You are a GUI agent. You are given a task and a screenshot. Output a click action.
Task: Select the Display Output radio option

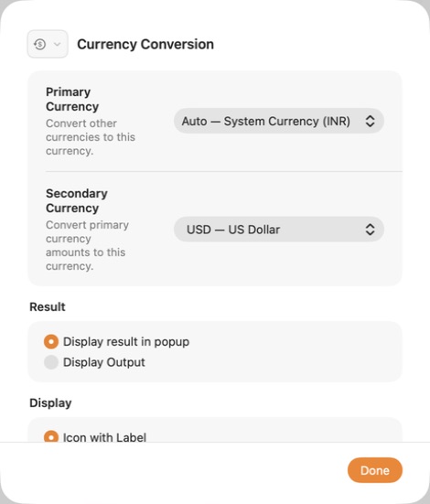[x=51, y=362]
